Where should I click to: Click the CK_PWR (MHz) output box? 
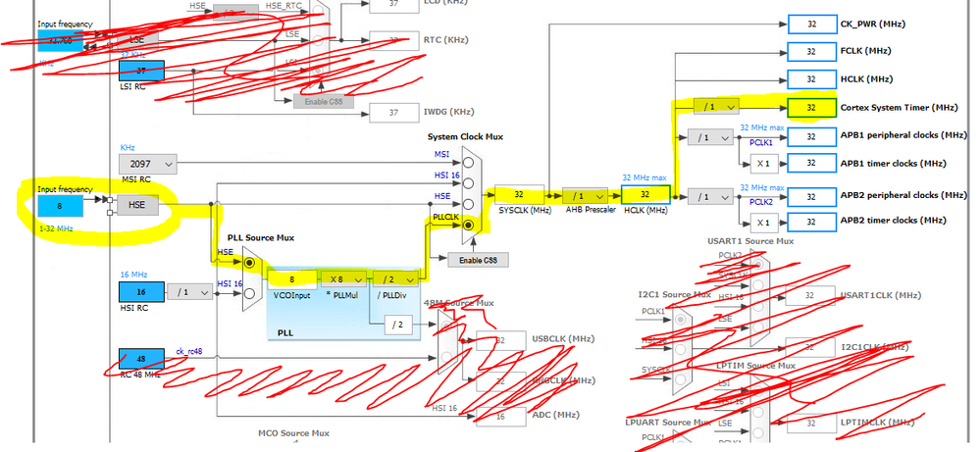click(x=812, y=25)
